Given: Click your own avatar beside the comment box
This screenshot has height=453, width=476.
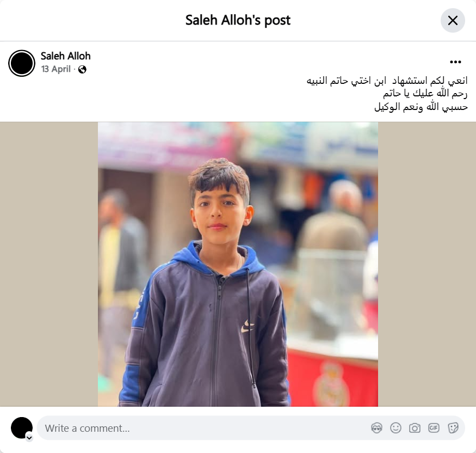Looking at the screenshot, I should pos(22,428).
